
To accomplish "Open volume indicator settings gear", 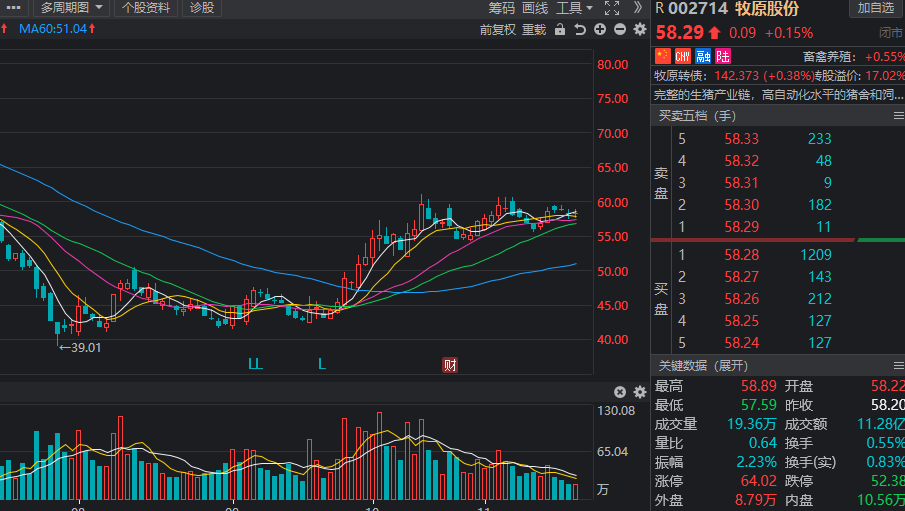I will tap(640, 392).
